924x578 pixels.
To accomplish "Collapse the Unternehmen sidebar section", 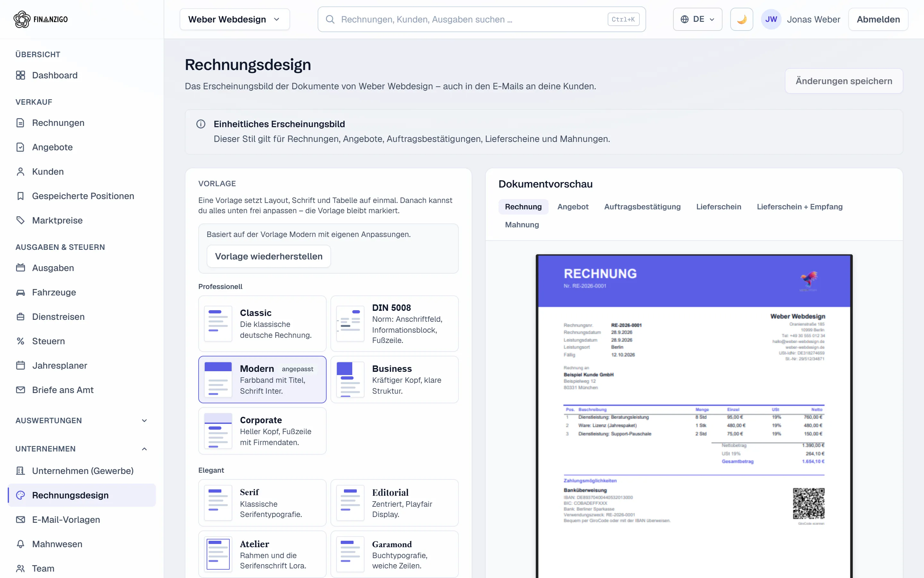I will tap(81, 449).
